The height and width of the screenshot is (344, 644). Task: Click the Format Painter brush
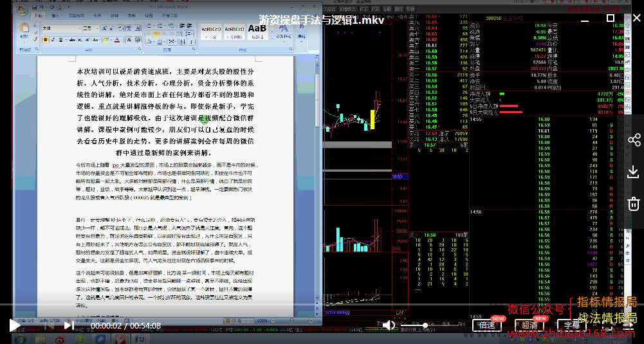pos(35,39)
